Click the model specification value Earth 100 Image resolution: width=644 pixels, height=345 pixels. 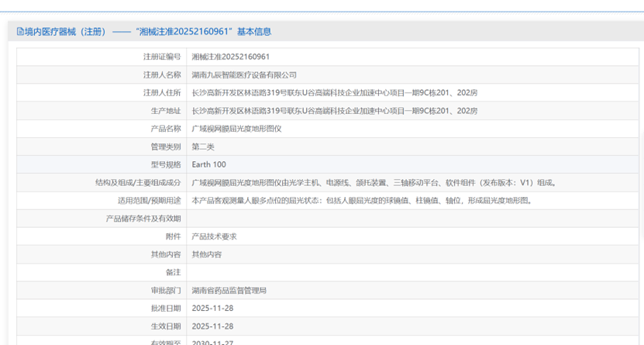click(209, 164)
